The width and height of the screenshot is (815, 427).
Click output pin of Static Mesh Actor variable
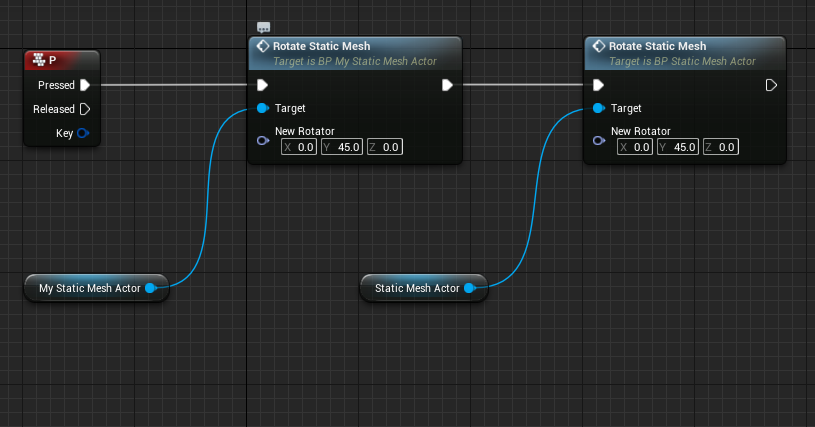pyautogui.click(x=469, y=288)
